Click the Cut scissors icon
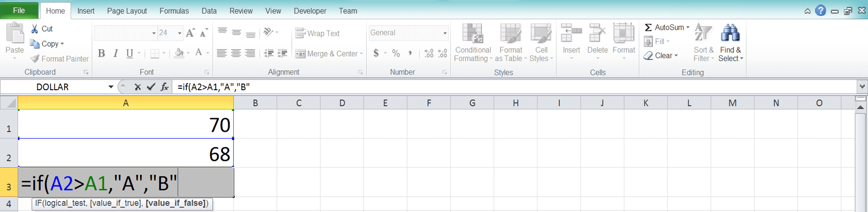The image size is (868, 212). click(x=35, y=29)
